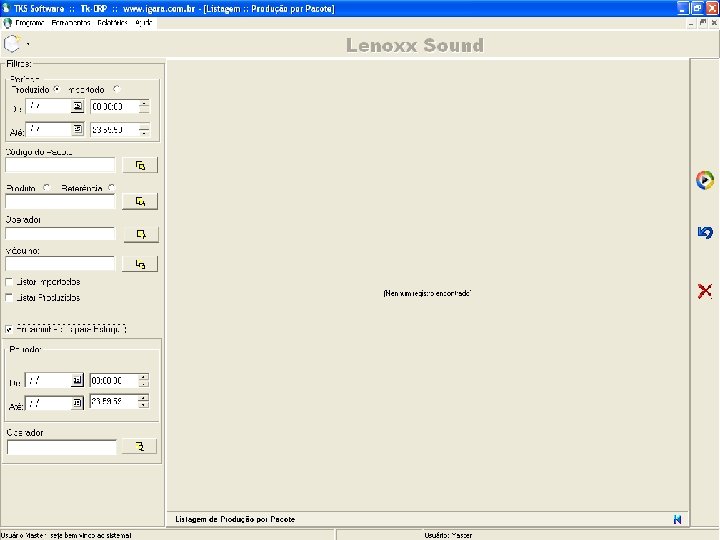Click the first Período Até date field

[48, 129]
